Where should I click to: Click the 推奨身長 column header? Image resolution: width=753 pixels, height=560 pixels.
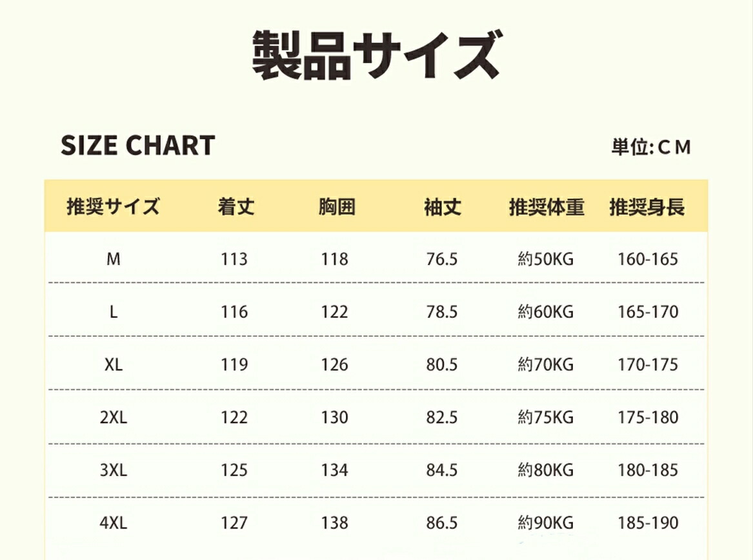coord(647,207)
